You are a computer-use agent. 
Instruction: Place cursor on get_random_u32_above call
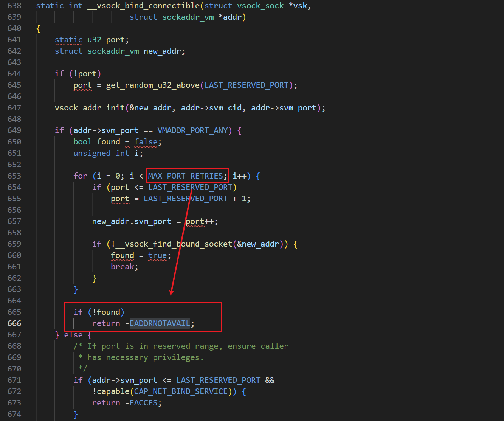click(152, 85)
